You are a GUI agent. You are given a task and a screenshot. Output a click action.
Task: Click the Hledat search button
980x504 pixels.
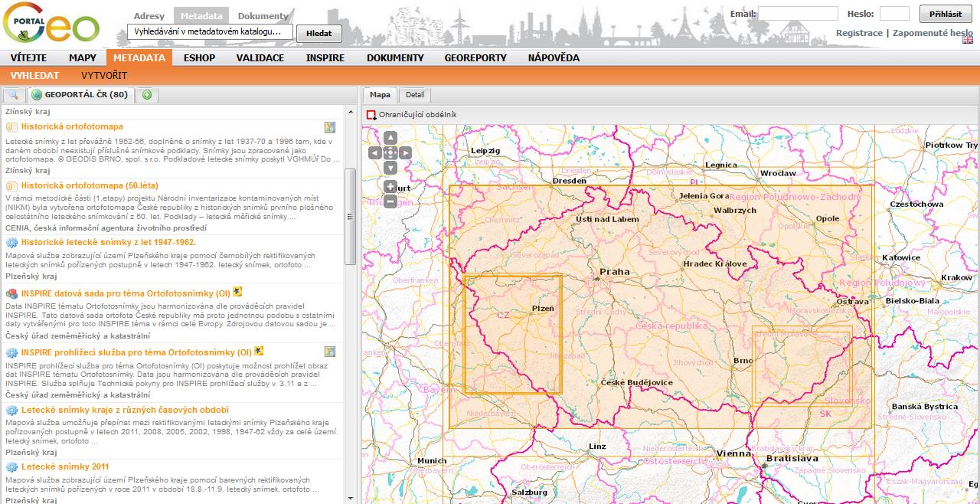(x=319, y=33)
